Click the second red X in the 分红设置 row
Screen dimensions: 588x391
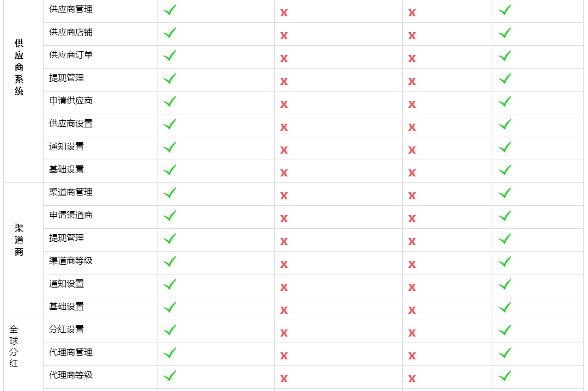click(412, 333)
